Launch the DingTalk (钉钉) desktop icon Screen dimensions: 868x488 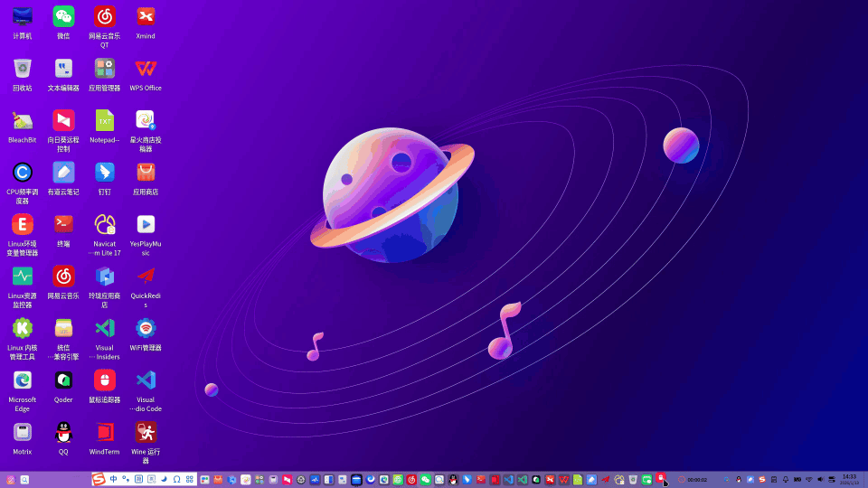(x=105, y=173)
